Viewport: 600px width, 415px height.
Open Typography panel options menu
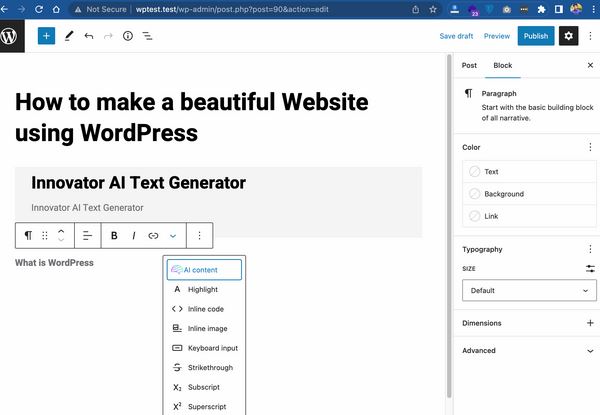590,249
